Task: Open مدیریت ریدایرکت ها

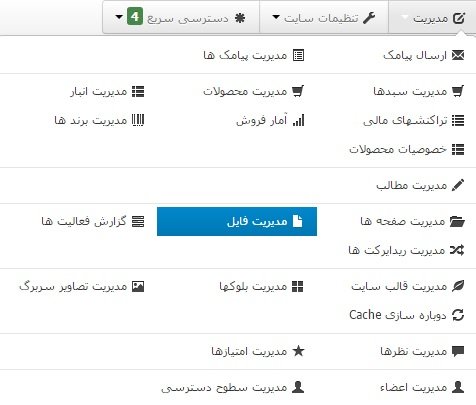Action: click(x=406, y=250)
